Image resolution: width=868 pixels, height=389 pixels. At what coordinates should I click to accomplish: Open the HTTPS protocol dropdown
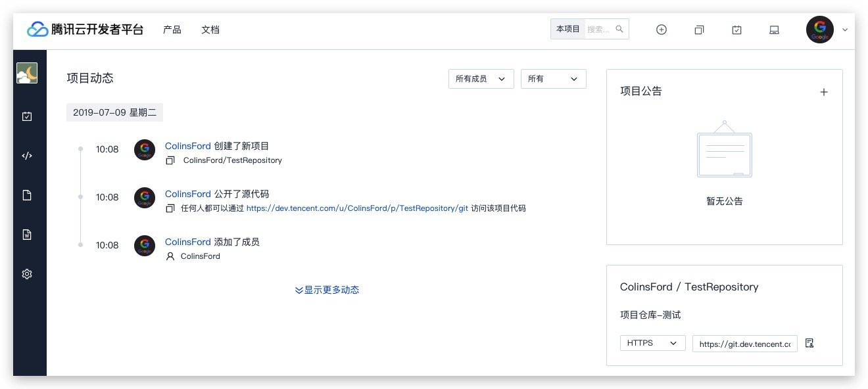point(652,343)
